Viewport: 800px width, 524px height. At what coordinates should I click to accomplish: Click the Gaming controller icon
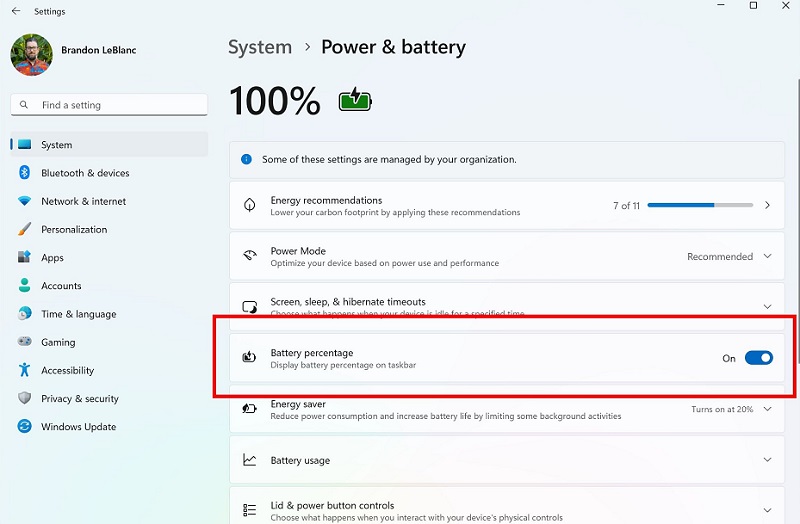pyautogui.click(x=25, y=342)
